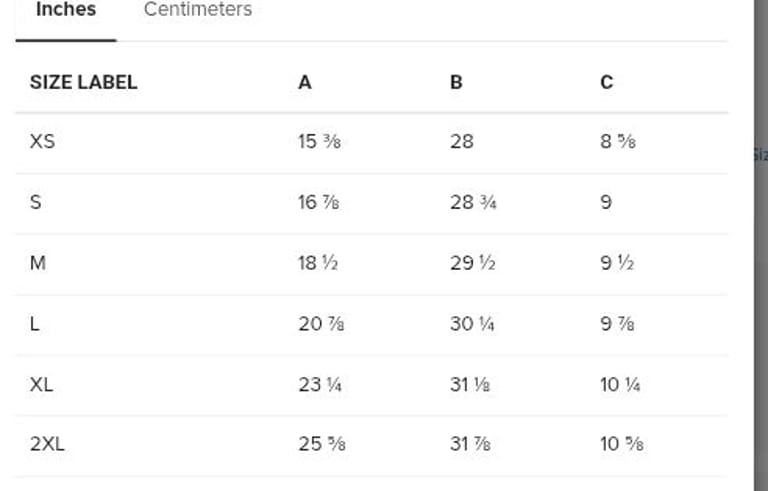Click the SIZE LABEL column header
Screen dimensions: 768x491
(83, 83)
